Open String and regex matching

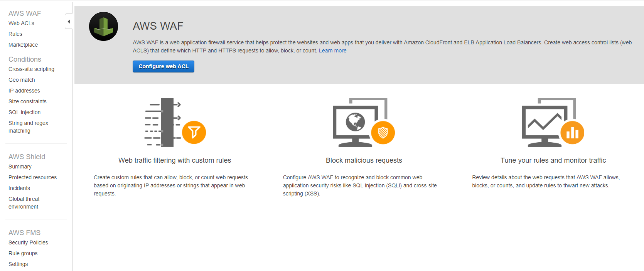(x=28, y=127)
